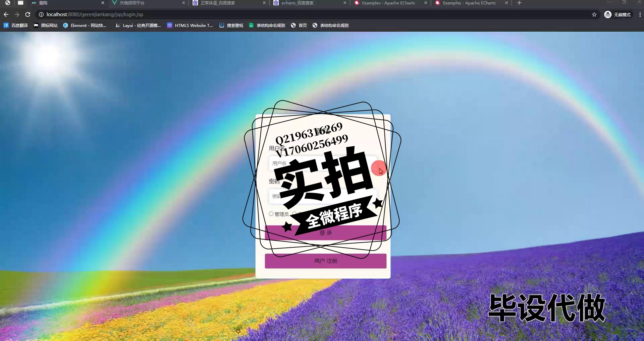Switch to the 正常体温_百度搜索 tab
The width and height of the screenshot is (644, 341).
(228, 3)
